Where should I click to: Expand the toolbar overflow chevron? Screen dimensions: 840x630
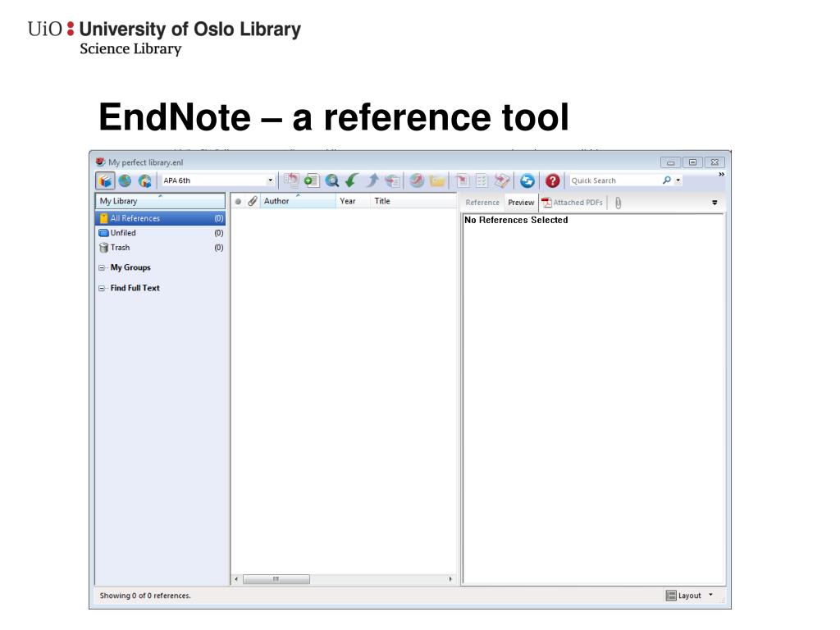point(721,174)
